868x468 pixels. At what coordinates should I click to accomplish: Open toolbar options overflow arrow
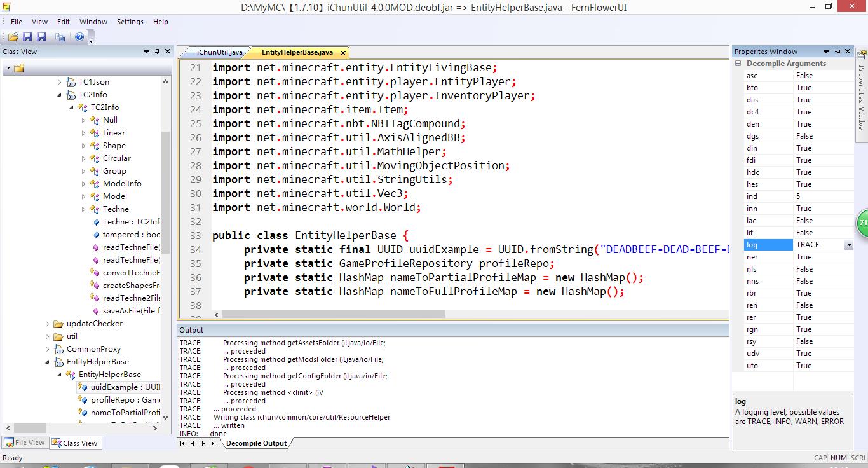coord(91,39)
